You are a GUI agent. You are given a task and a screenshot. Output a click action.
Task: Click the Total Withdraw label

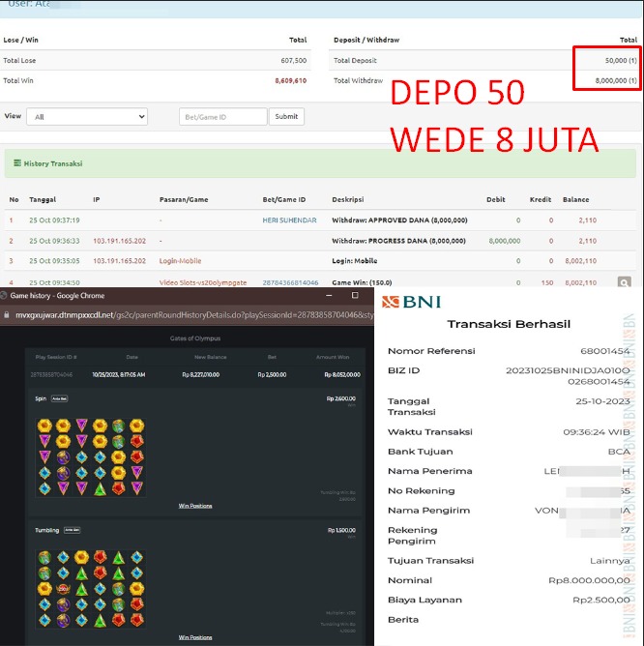click(x=358, y=81)
